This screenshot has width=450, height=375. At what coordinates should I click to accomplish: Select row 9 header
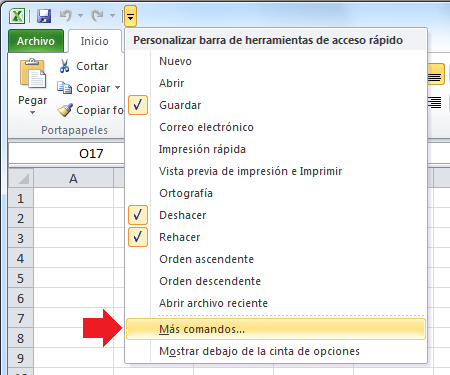pos(21,358)
